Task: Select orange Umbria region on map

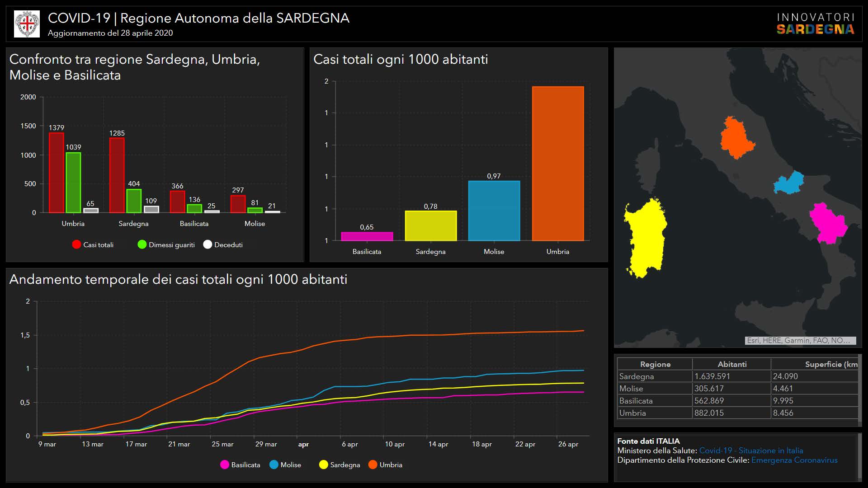Action: click(736, 138)
